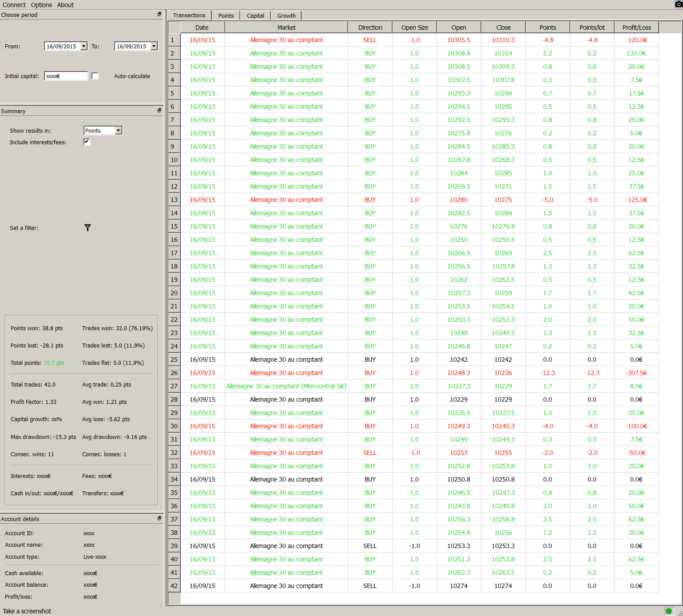Click the camera screenshot icon at top right
Viewport: 683px width, 616px height.
tap(678, 4)
